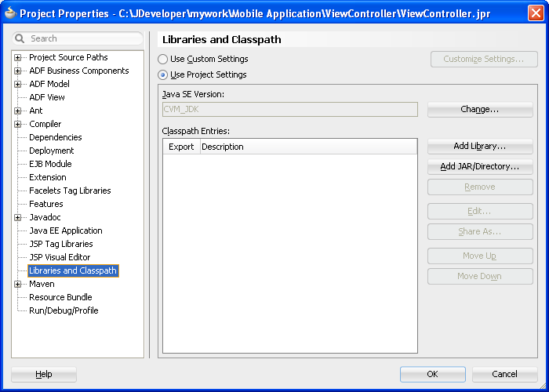Open the Resource Bundle category
The width and height of the screenshot is (549, 392).
tap(60, 297)
